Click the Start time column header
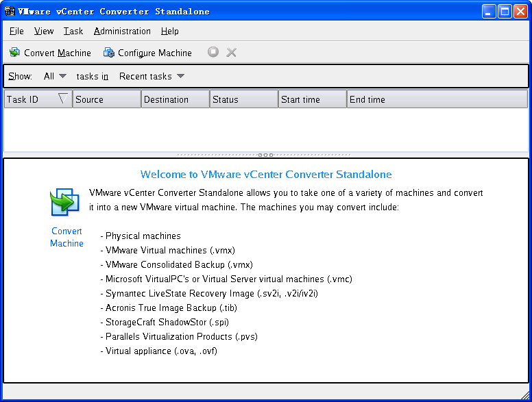532x402 pixels. (312, 99)
